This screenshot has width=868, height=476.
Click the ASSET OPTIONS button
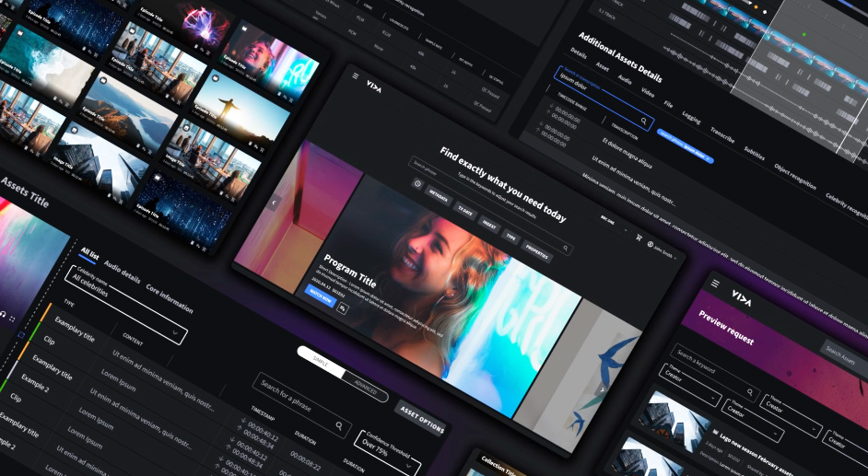[x=422, y=419]
